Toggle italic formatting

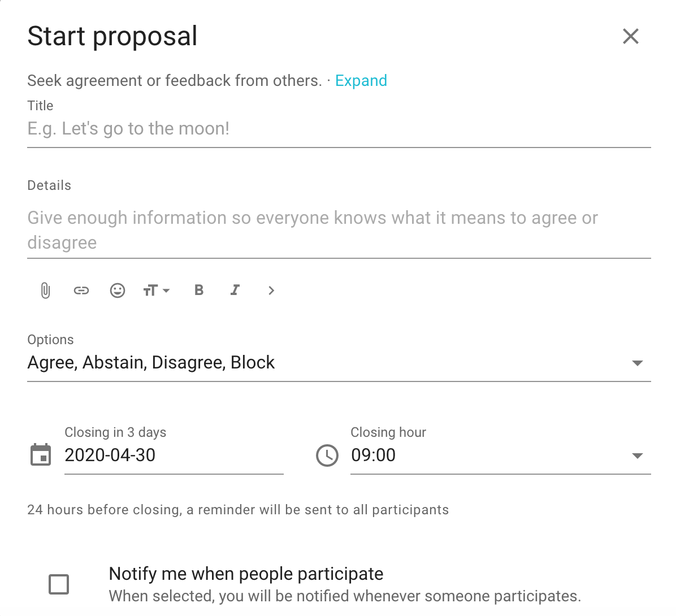[x=235, y=290]
